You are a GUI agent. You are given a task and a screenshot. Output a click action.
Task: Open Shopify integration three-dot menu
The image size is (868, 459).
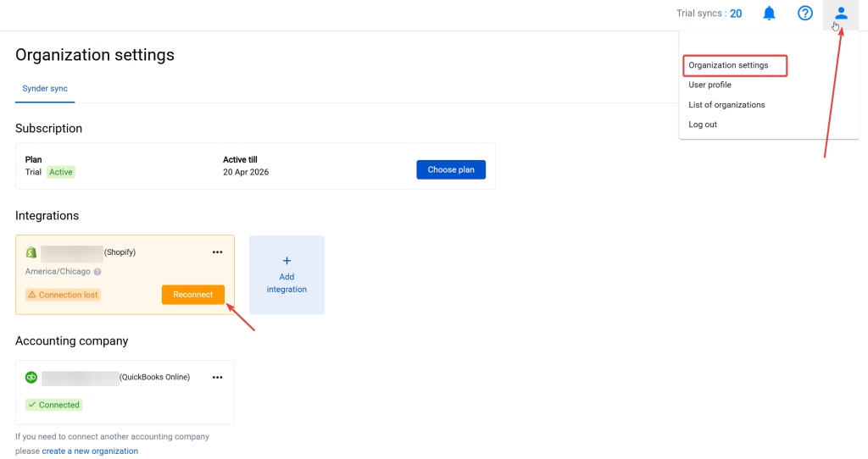coord(217,252)
